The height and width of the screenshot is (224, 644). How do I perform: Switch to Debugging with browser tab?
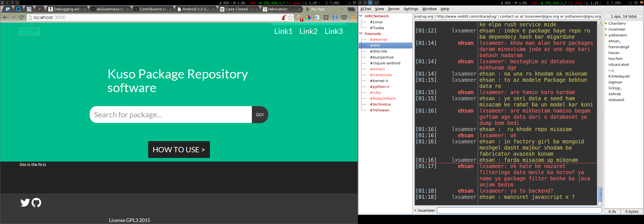[x=67, y=9]
